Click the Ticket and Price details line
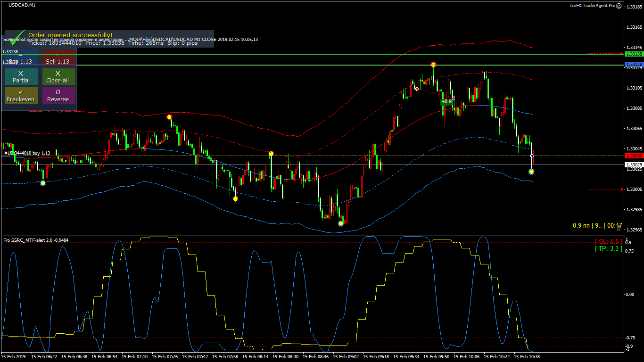This screenshot has width=644, height=362. 113,43
